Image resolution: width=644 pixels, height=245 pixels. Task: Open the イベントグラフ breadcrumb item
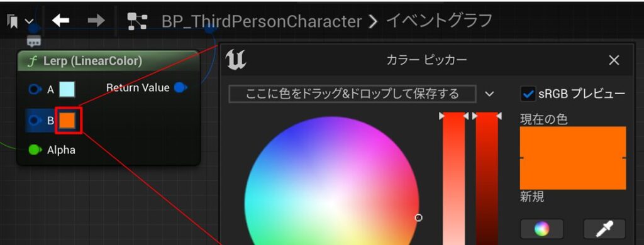pyautogui.click(x=439, y=21)
